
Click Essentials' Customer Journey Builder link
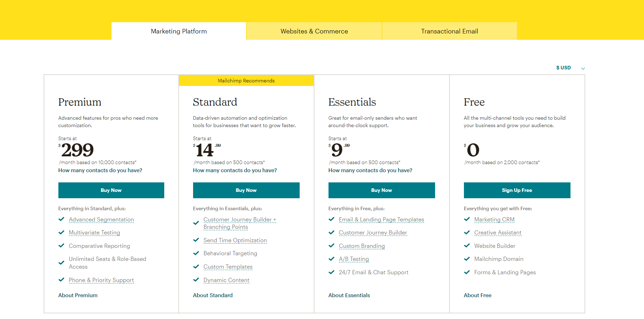coord(373,233)
